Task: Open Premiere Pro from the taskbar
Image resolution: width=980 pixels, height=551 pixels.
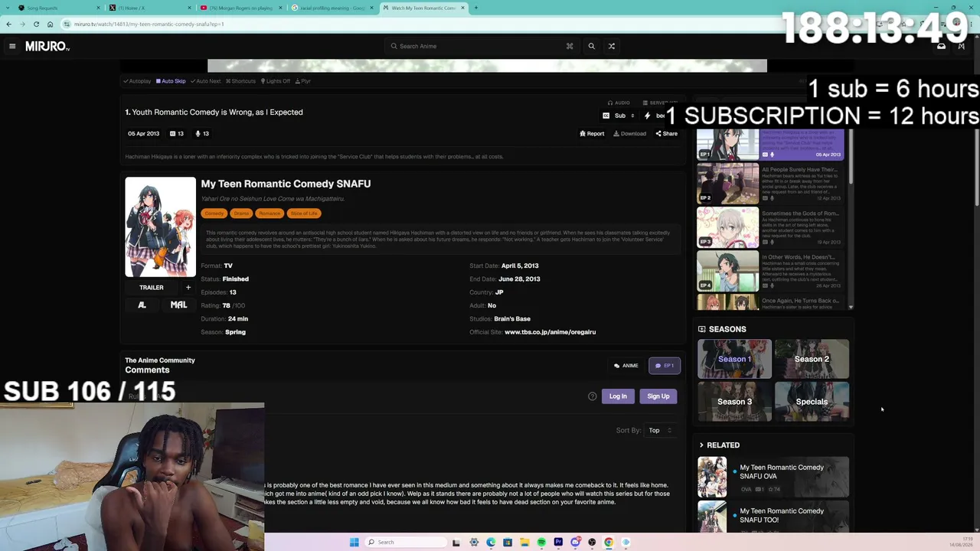Action: click(x=558, y=542)
